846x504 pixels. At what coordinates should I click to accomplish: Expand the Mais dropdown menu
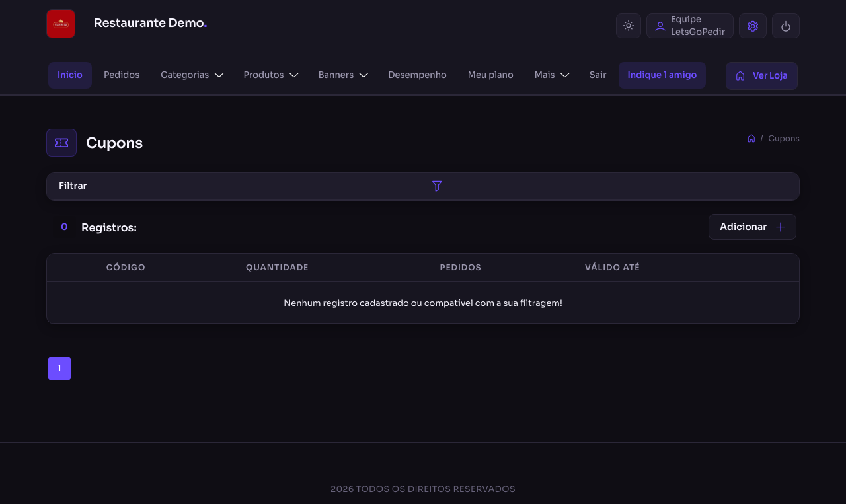pyautogui.click(x=552, y=75)
